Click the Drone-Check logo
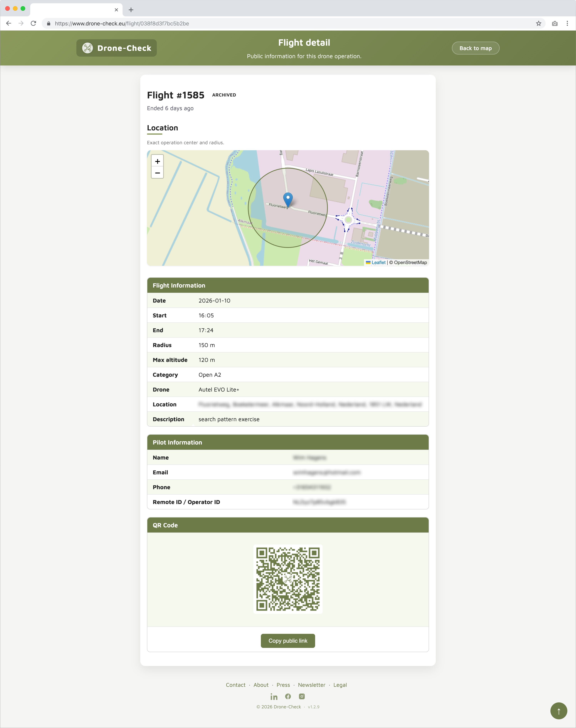 pyautogui.click(x=117, y=48)
